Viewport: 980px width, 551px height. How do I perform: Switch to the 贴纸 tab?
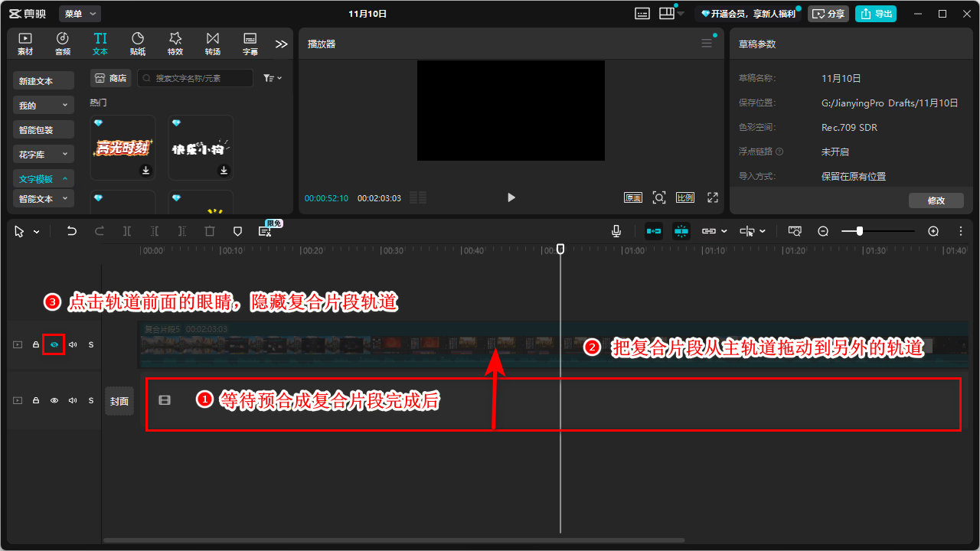[138, 44]
